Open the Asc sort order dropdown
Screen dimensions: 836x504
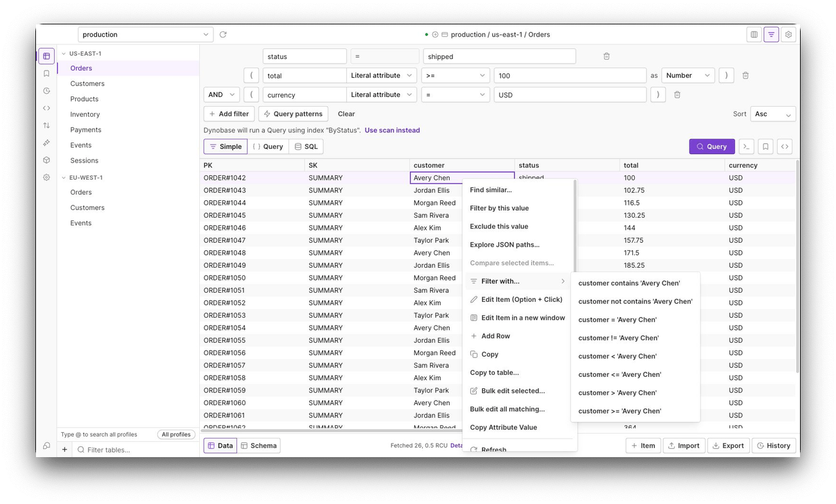[773, 114]
